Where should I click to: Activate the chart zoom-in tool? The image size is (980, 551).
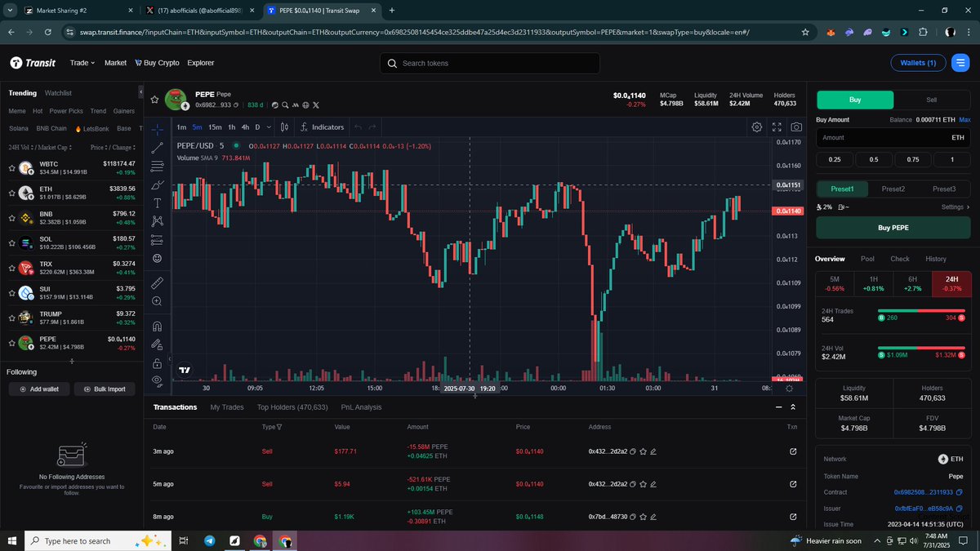[157, 301]
